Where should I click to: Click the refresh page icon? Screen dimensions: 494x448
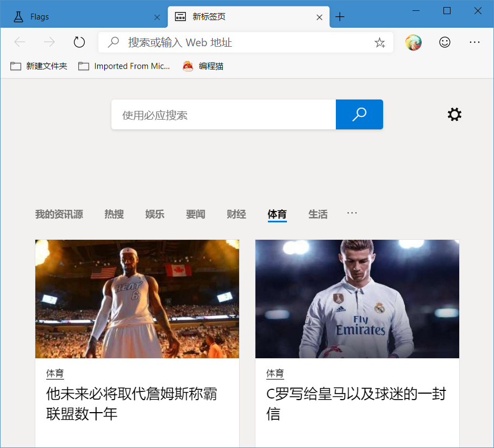coord(79,42)
